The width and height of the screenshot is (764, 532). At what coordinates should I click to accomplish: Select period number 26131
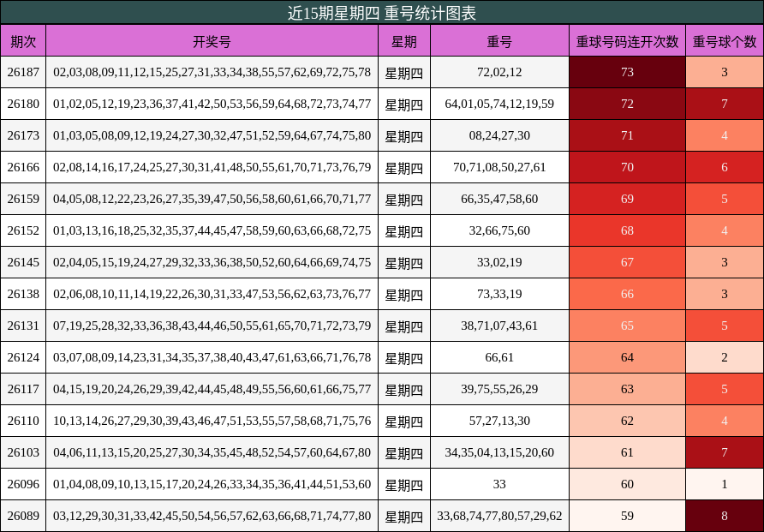tap(23, 326)
